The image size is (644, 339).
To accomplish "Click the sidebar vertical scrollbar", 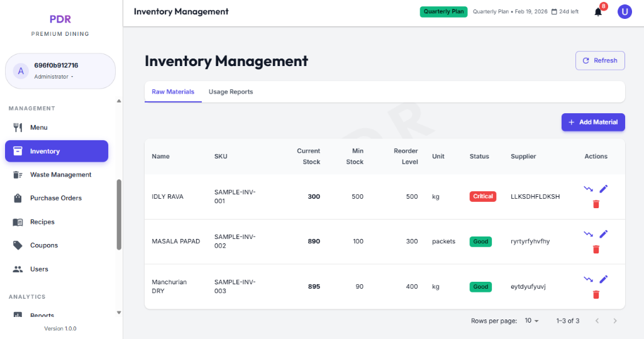I will (119, 214).
